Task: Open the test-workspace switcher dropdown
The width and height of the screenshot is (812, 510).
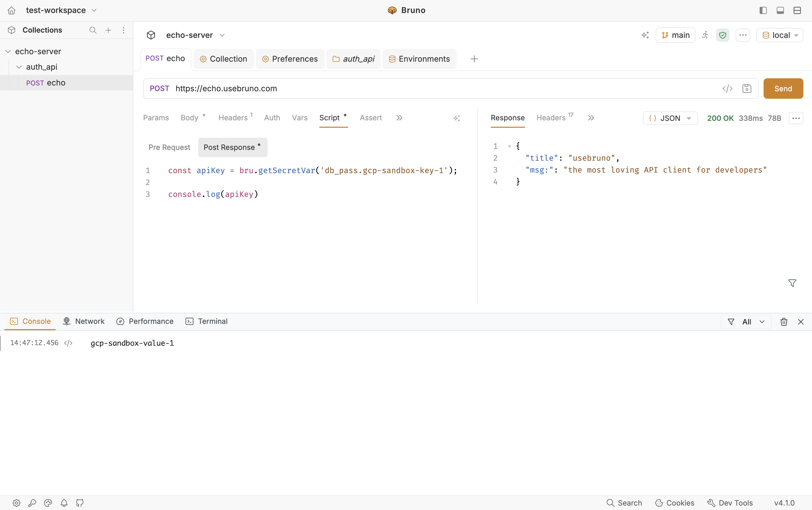Action: tap(61, 11)
